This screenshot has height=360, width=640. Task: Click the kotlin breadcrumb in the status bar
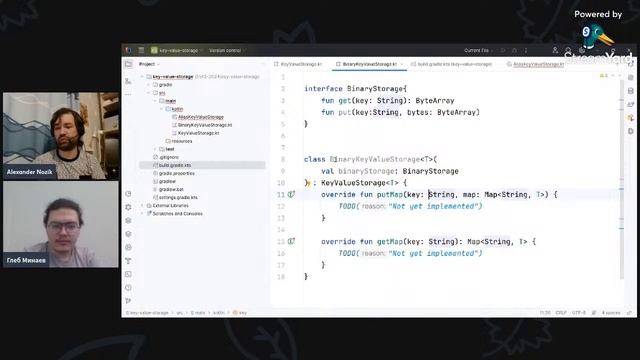pos(219,313)
